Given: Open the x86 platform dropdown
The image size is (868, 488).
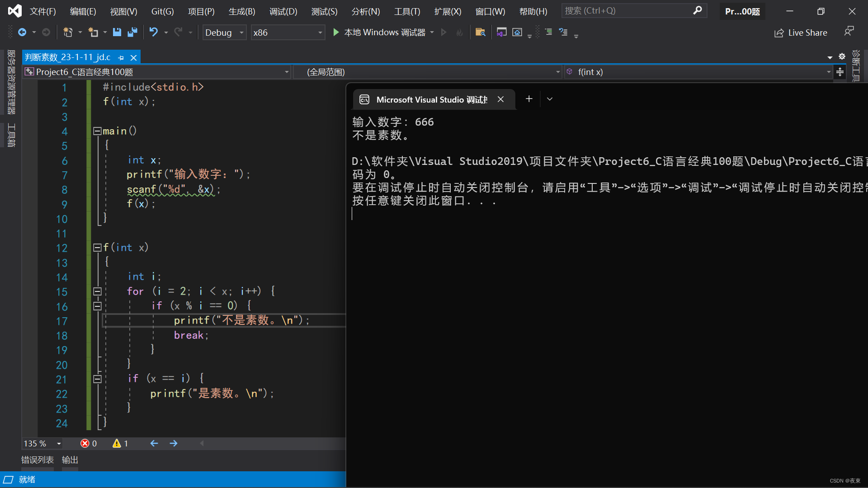Looking at the screenshot, I should pos(288,33).
